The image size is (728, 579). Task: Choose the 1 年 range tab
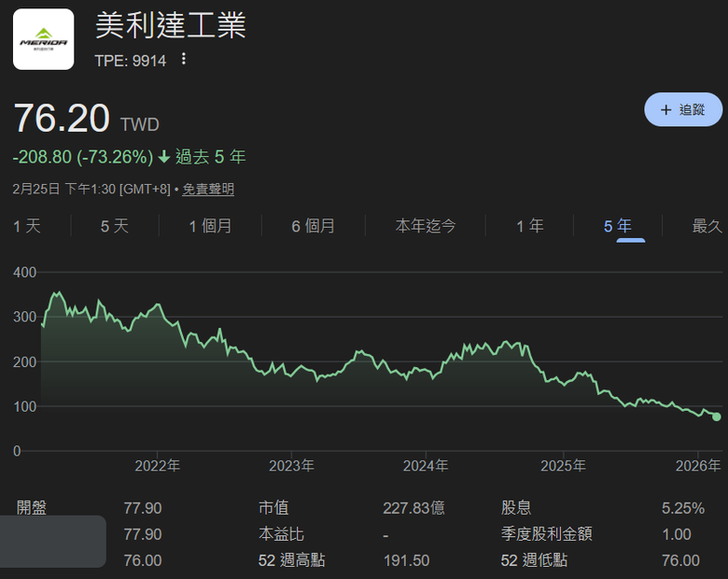tap(530, 226)
